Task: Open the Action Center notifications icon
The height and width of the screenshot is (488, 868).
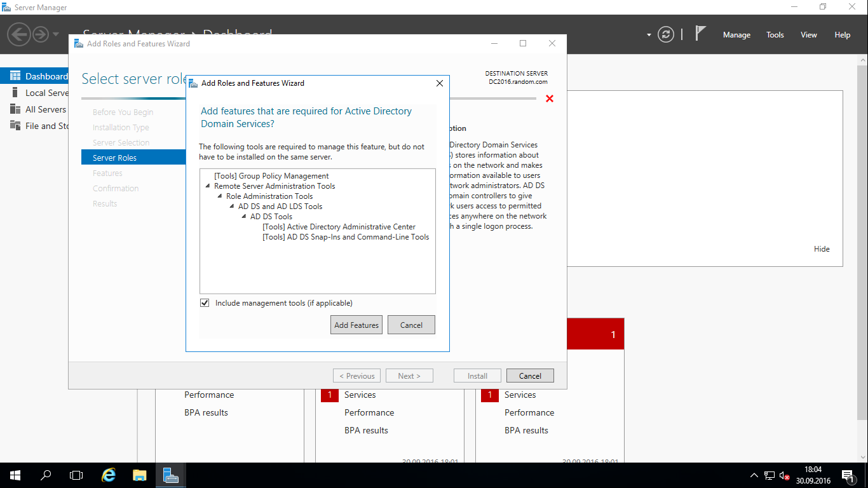Action: [x=848, y=475]
